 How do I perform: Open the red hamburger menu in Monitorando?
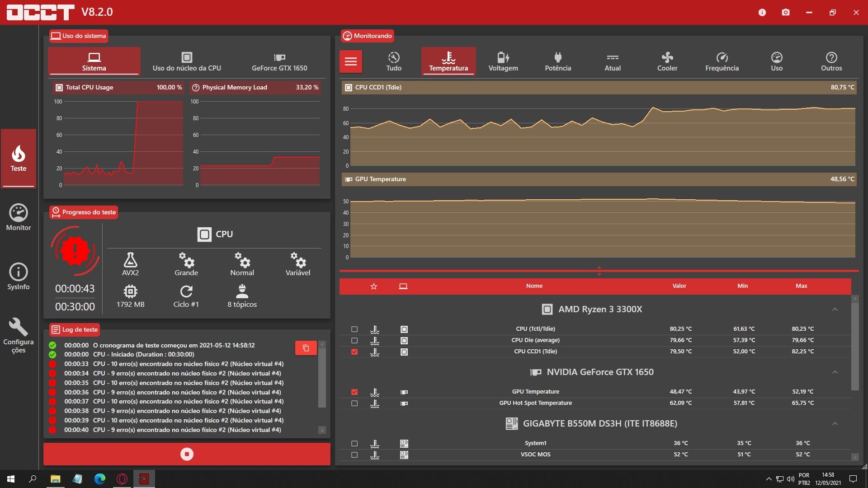(x=351, y=61)
